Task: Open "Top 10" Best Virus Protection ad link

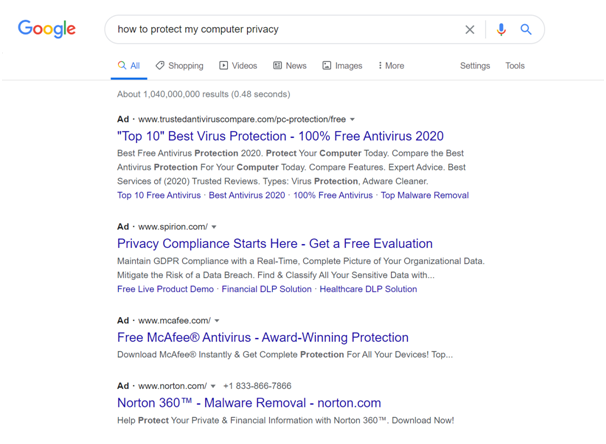Action: (280, 136)
